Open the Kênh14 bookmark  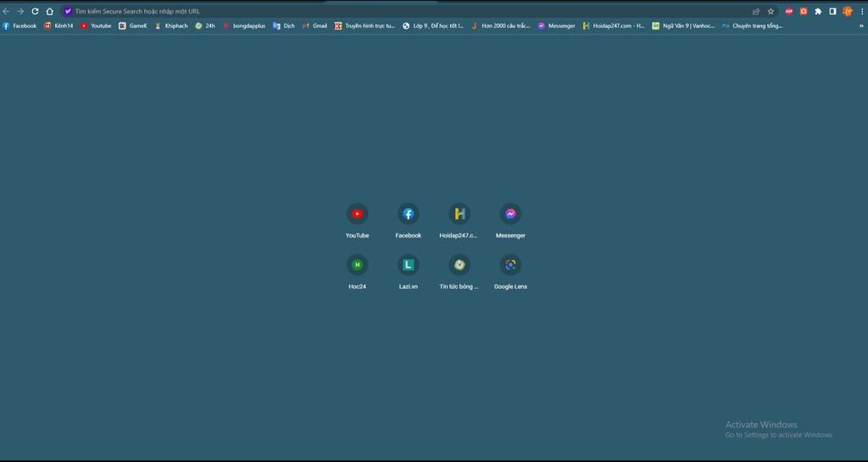58,25
